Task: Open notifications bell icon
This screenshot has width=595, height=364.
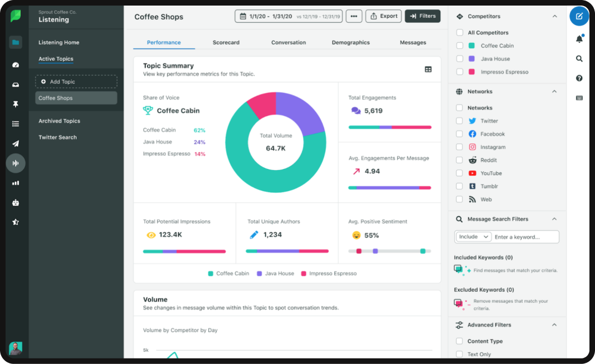Action: 579,39
